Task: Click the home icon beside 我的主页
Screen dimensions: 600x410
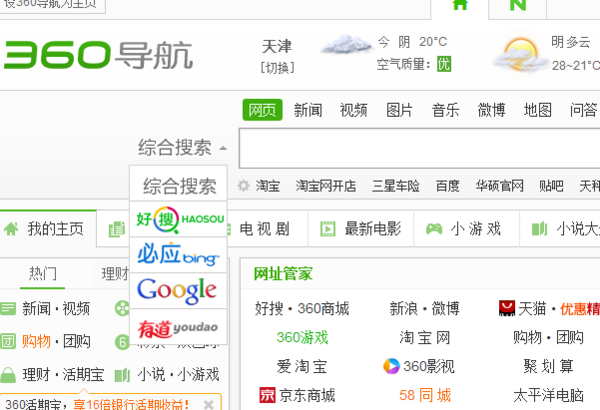Action: [x=11, y=229]
